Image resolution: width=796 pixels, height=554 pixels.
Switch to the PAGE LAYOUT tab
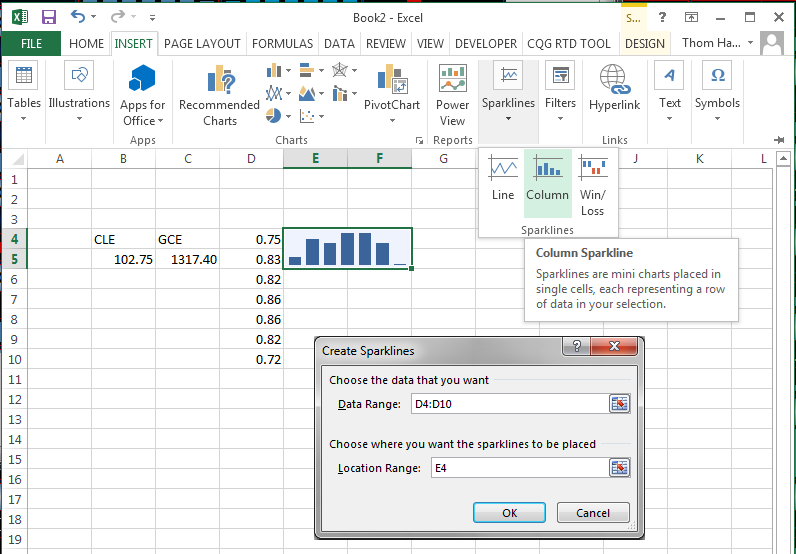(x=202, y=44)
